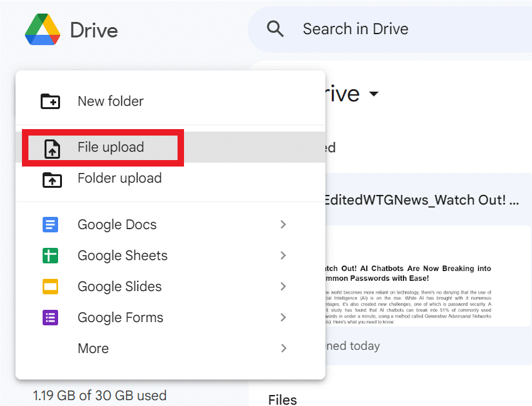
Task: Click the magnifying glass search icon
Action: [x=275, y=29]
